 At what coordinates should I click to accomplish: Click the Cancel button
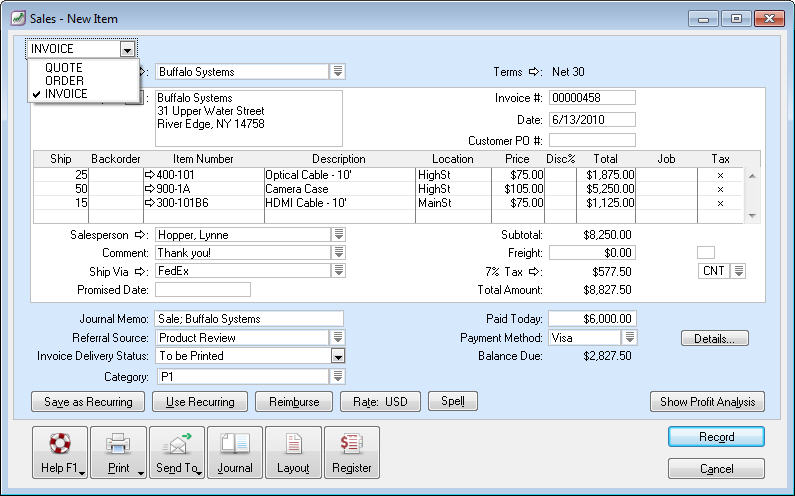click(716, 469)
